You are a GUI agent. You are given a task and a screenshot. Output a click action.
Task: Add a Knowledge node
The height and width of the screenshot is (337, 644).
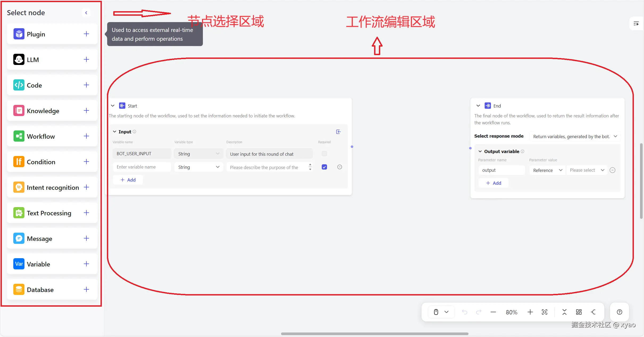coord(86,110)
